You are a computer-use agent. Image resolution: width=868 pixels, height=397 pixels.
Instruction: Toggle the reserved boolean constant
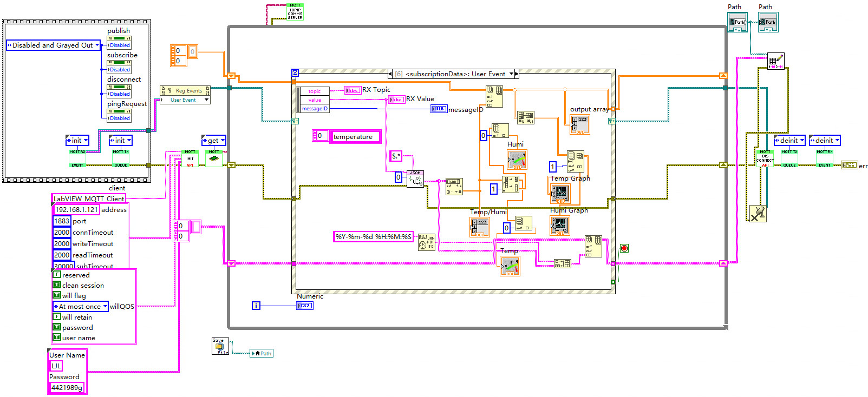click(x=57, y=275)
